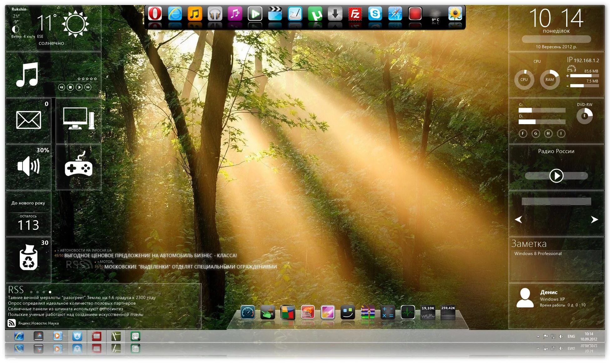The width and height of the screenshot is (610, 364).
Task: Open the game controller tile
Action: tap(78, 167)
